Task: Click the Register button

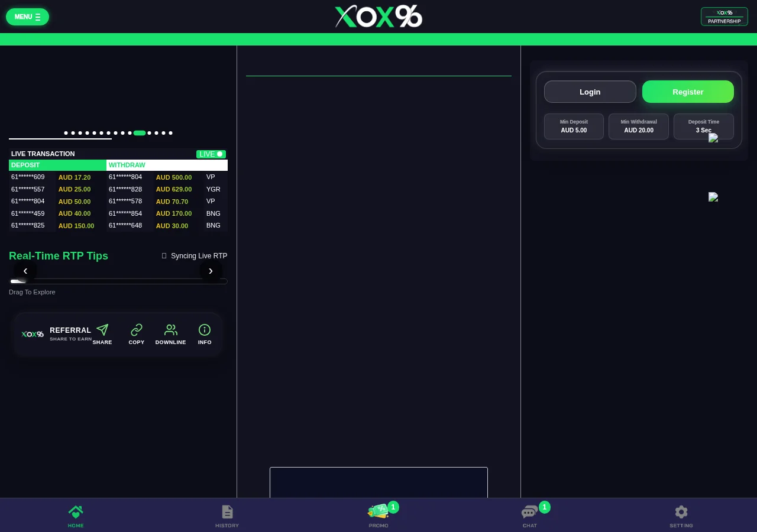Action: click(x=688, y=92)
